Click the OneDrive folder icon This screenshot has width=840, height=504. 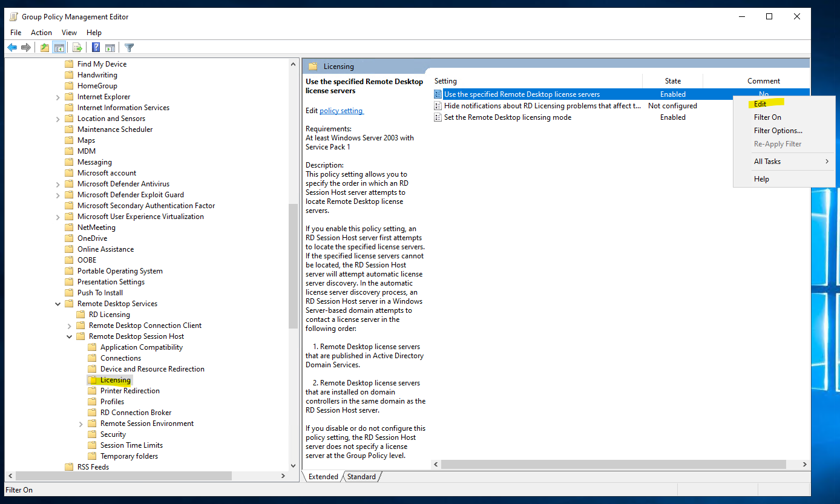tap(69, 238)
